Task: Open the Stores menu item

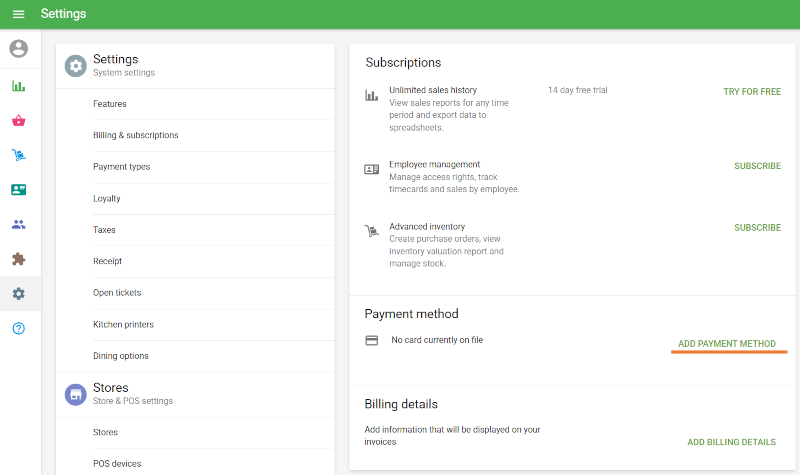Action: click(214, 433)
